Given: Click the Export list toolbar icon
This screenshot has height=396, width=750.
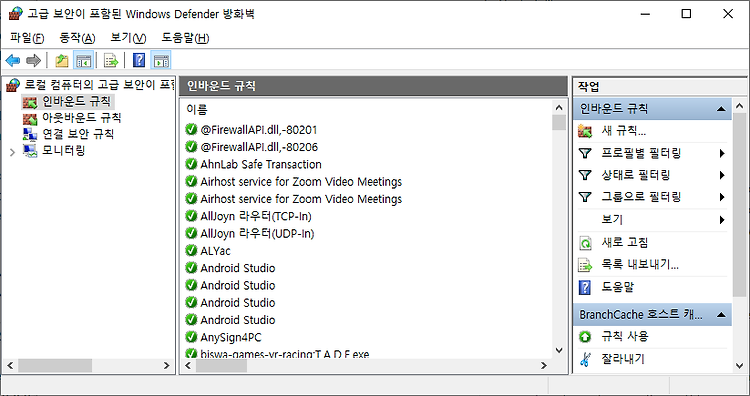Looking at the screenshot, I should point(111,61).
